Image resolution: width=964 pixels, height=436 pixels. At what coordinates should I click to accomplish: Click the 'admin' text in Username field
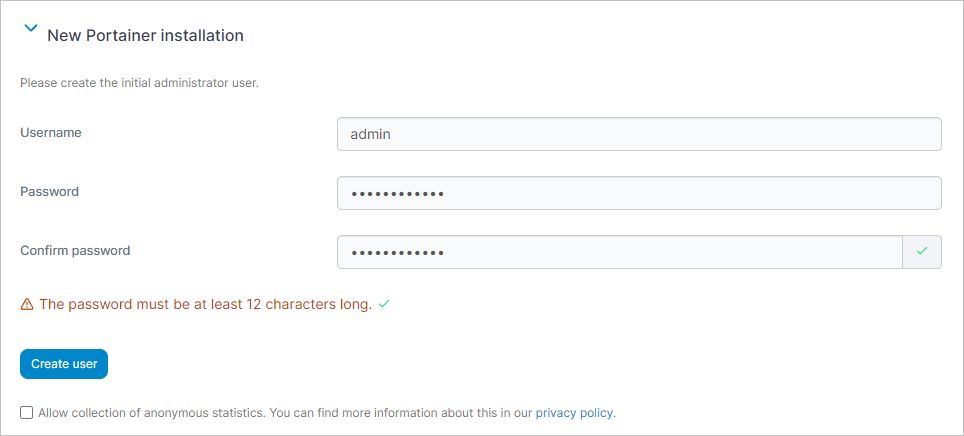coord(370,134)
